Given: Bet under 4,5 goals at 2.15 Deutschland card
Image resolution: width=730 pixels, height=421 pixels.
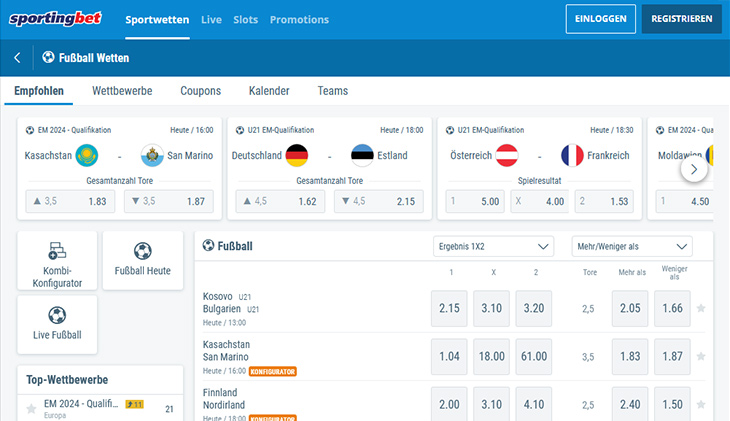Looking at the screenshot, I should 379,201.
